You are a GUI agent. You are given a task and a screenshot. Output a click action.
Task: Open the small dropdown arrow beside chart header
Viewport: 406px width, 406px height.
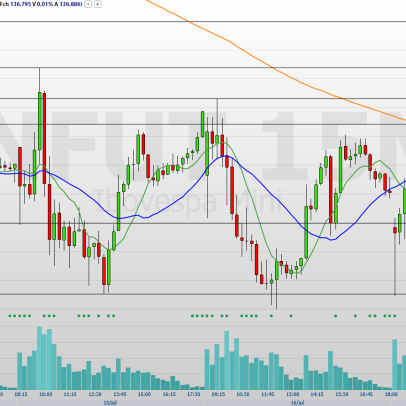[88, 4]
